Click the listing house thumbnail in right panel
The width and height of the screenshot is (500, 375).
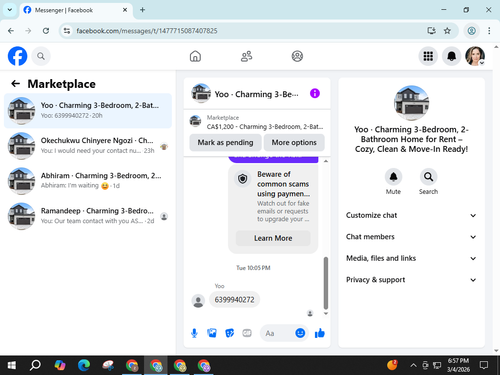coord(411,103)
